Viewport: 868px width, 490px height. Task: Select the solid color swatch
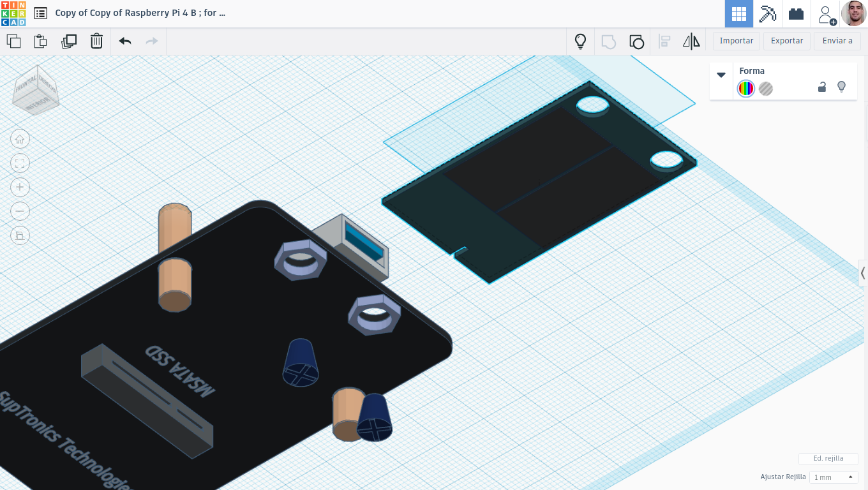click(x=745, y=89)
